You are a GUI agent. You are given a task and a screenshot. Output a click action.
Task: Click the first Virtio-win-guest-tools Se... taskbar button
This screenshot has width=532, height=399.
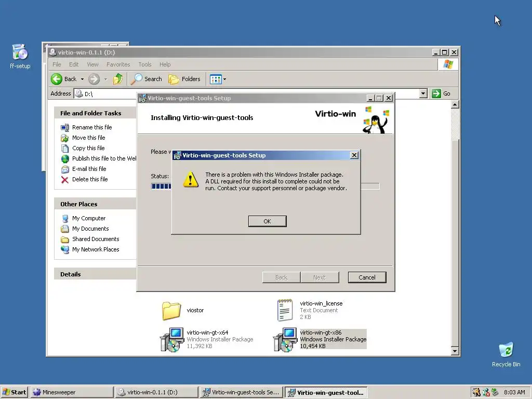click(241, 392)
